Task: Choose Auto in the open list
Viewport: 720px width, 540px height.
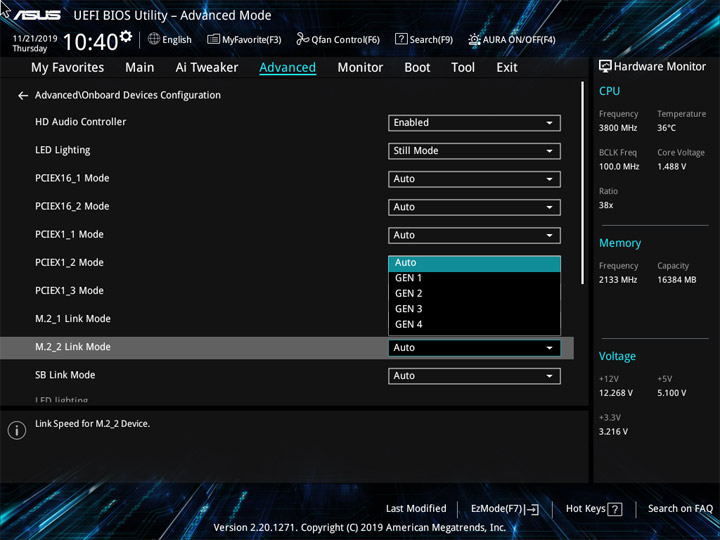Action: (x=474, y=263)
